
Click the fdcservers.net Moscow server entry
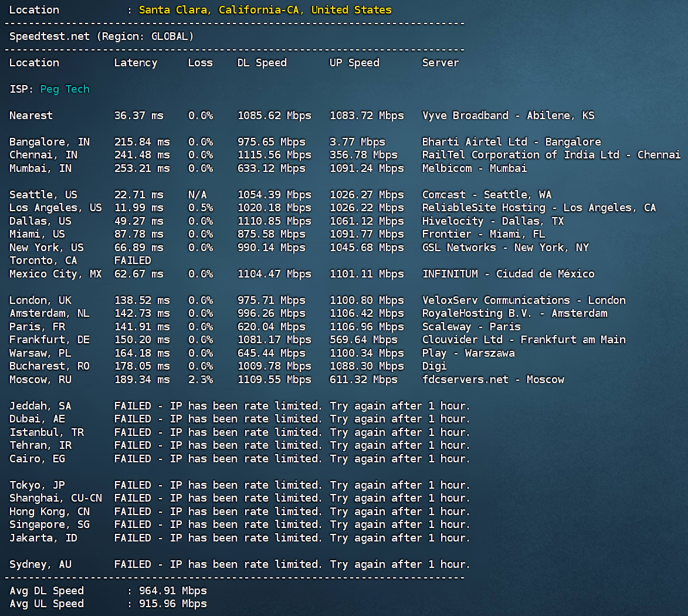[x=493, y=380]
